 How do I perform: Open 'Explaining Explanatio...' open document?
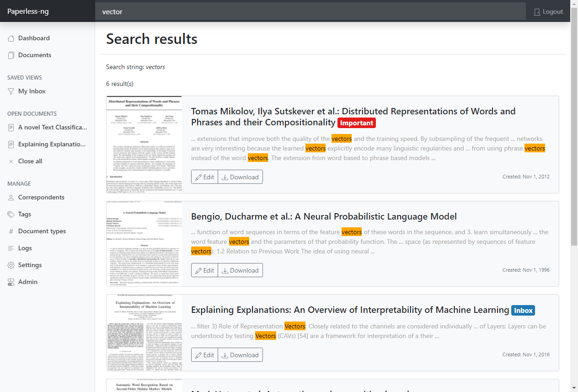coord(52,145)
